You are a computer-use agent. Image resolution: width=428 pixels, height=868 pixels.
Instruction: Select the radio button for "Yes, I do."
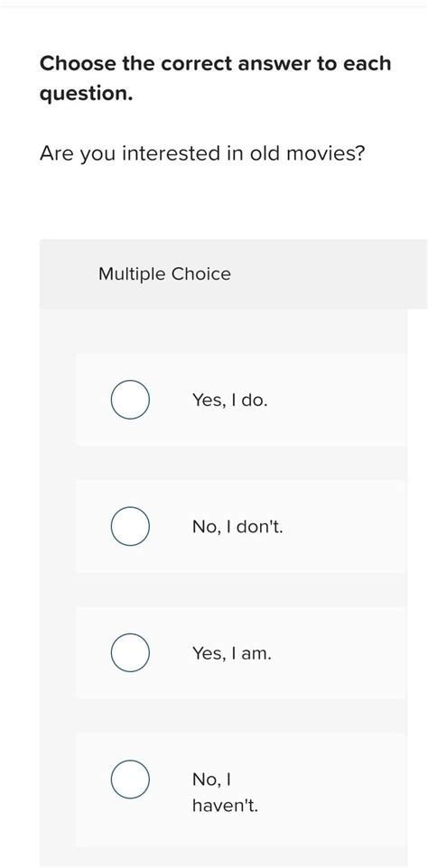pos(129,400)
